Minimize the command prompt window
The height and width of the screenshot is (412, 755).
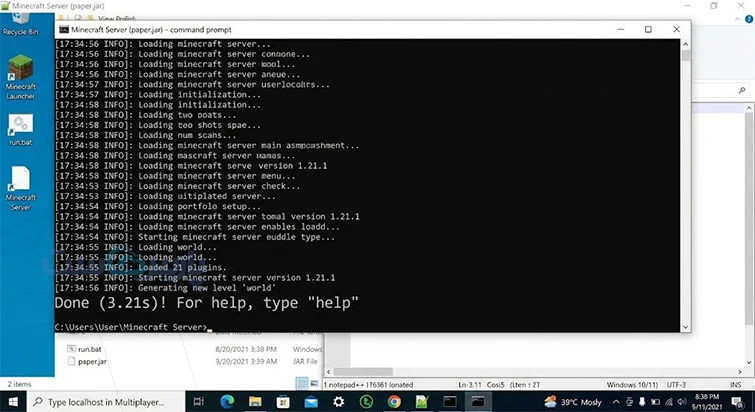[x=621, y=29]
